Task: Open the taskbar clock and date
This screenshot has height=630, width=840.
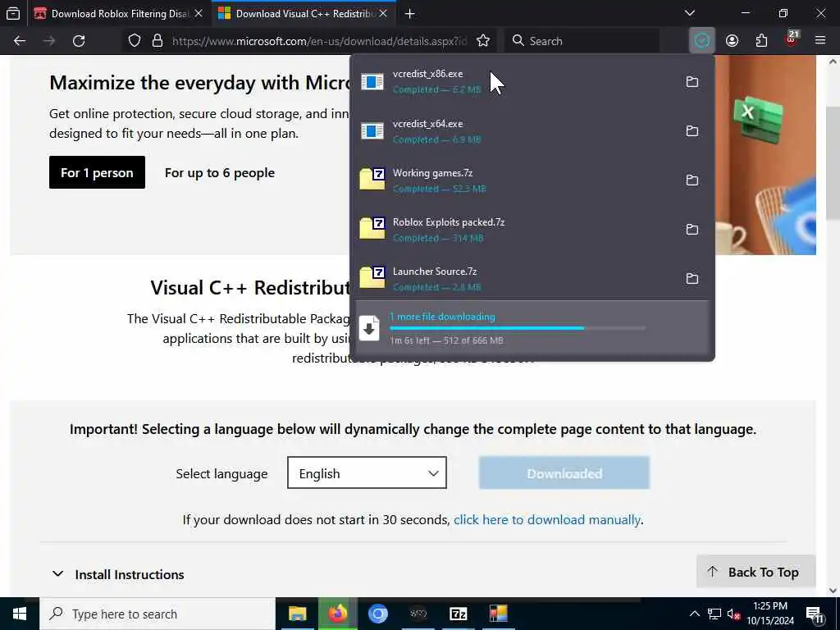Action: click(x=770, y=614)
